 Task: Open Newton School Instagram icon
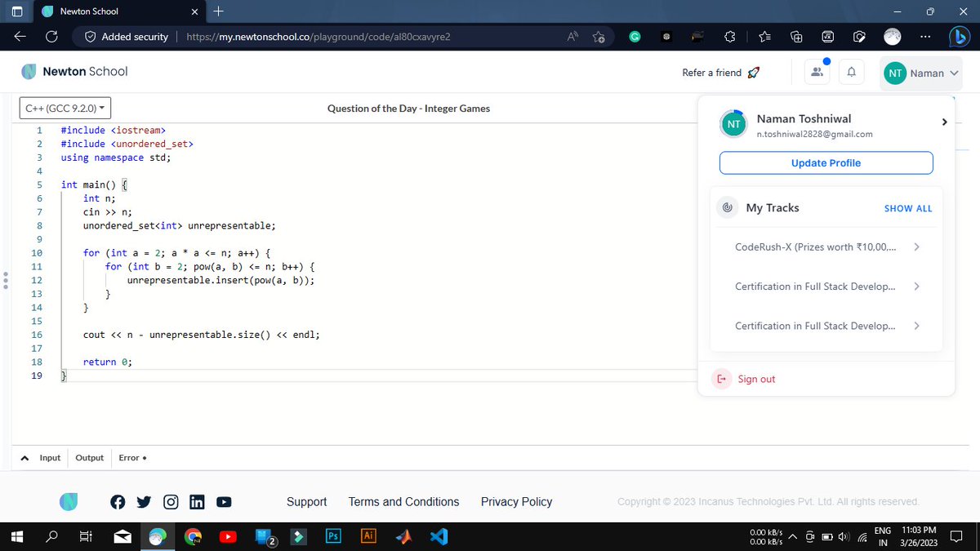pos(171,502)
